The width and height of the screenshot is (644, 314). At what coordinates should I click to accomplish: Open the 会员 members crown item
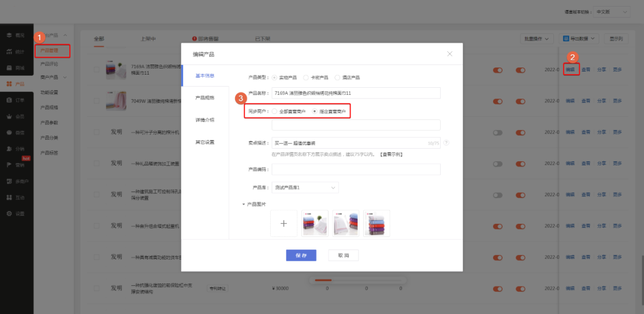click(16, 116)
